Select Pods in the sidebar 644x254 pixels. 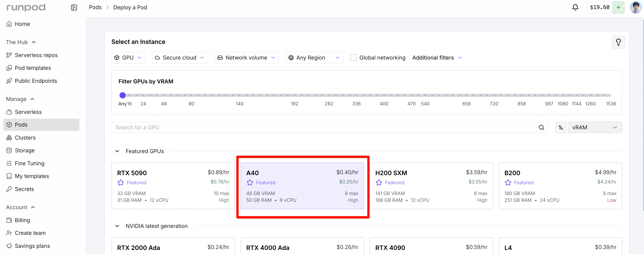(x=41, y=125)
